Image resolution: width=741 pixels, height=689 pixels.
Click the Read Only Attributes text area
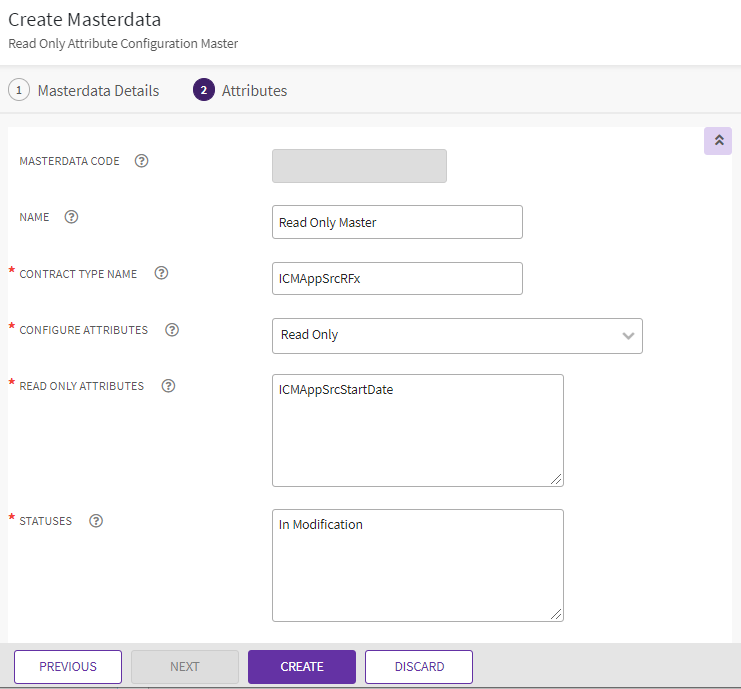417,430
